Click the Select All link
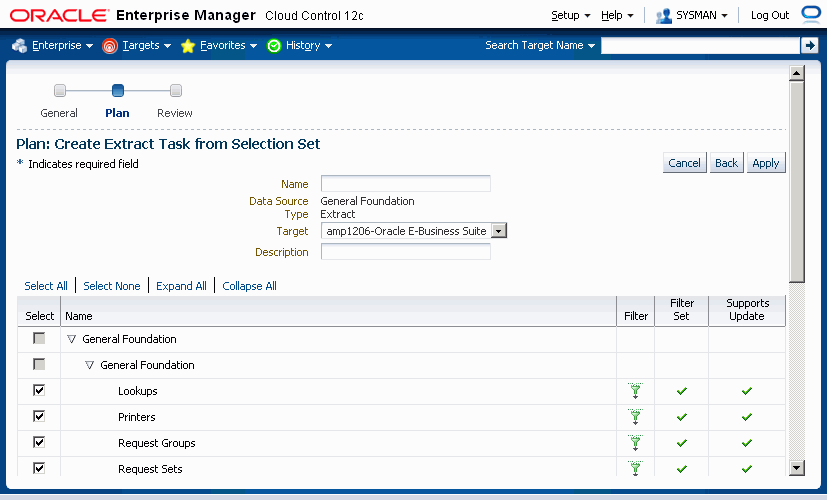Image resolution: width=827 pixels, height=500 pixels. tap(46, 286)
